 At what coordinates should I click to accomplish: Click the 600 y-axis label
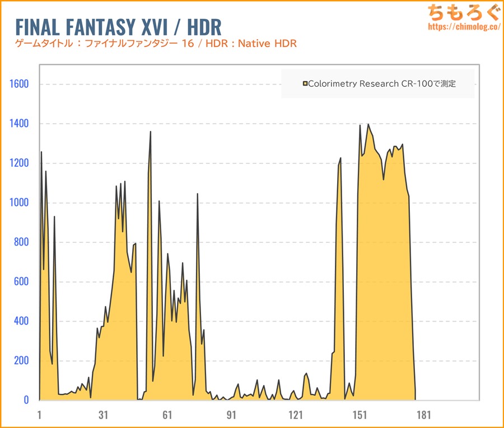click(21, 281)
